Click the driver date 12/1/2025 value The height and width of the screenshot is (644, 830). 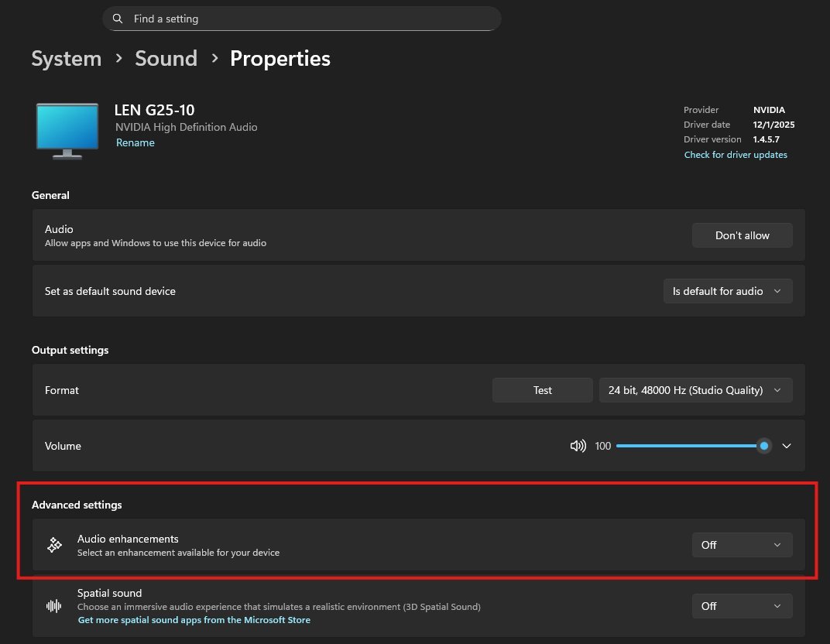point(773,125)
